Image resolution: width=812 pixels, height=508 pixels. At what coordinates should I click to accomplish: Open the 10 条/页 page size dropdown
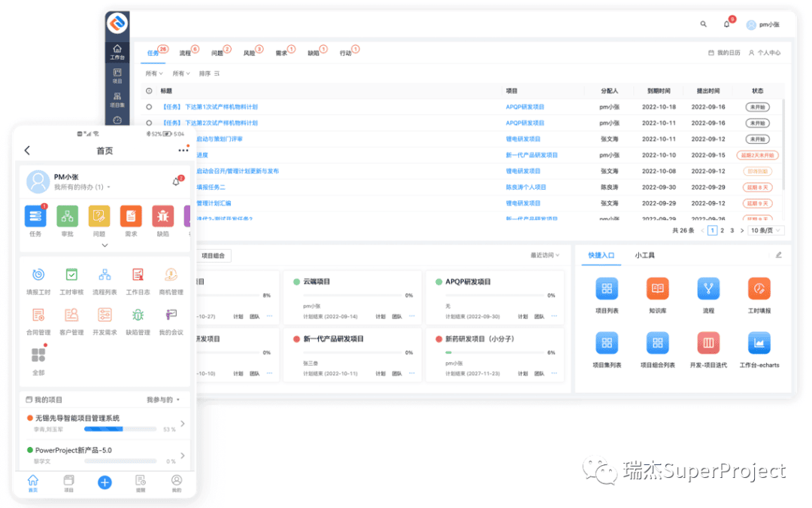tap(765, 230)
